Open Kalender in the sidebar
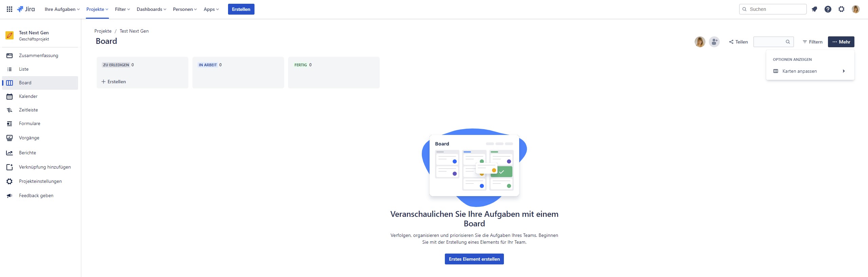868x277 pixels. tap(40, 96)
